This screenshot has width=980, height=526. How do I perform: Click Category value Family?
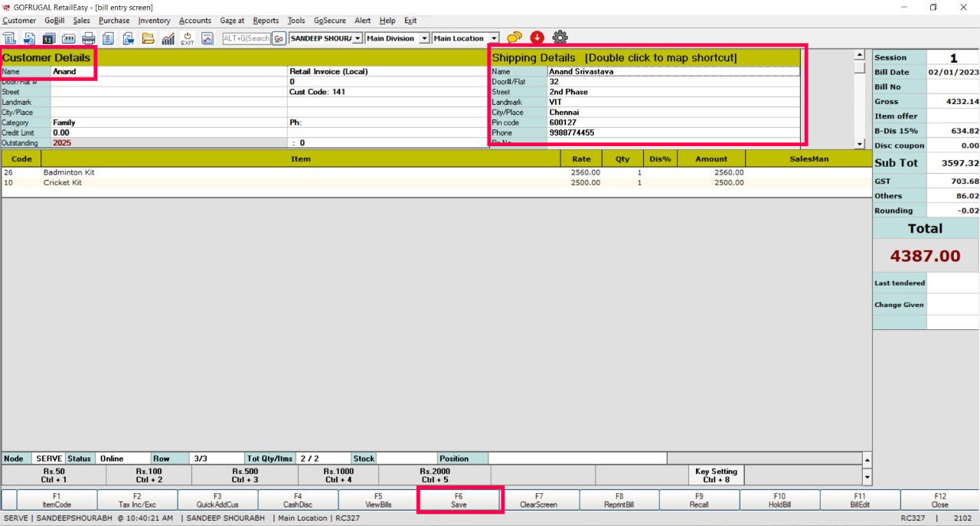[x=64, y=123]
